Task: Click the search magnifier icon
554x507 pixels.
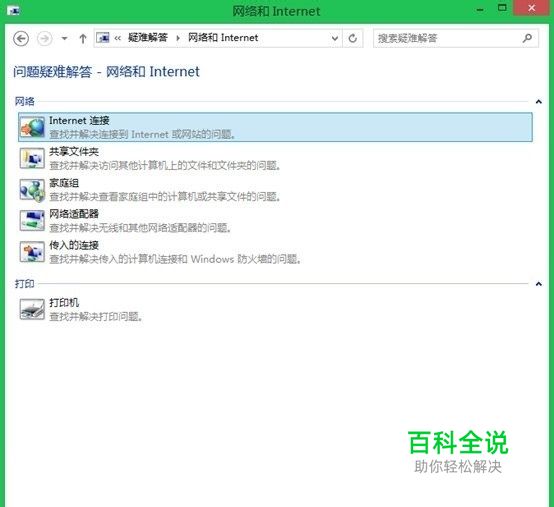Action: pos(527,38)
